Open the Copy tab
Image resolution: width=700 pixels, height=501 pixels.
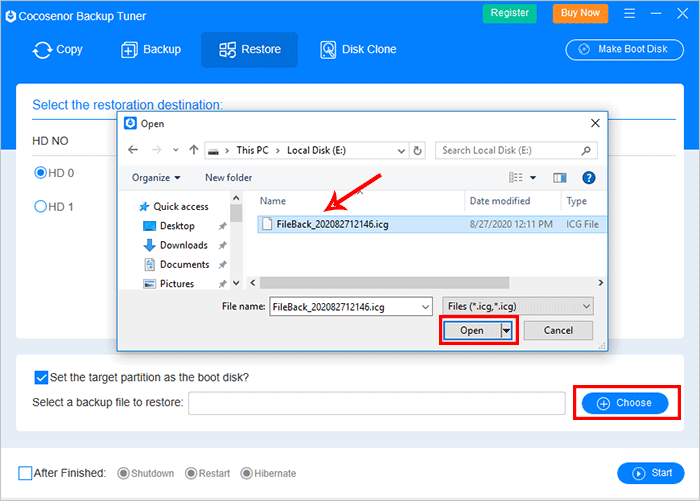58,50
